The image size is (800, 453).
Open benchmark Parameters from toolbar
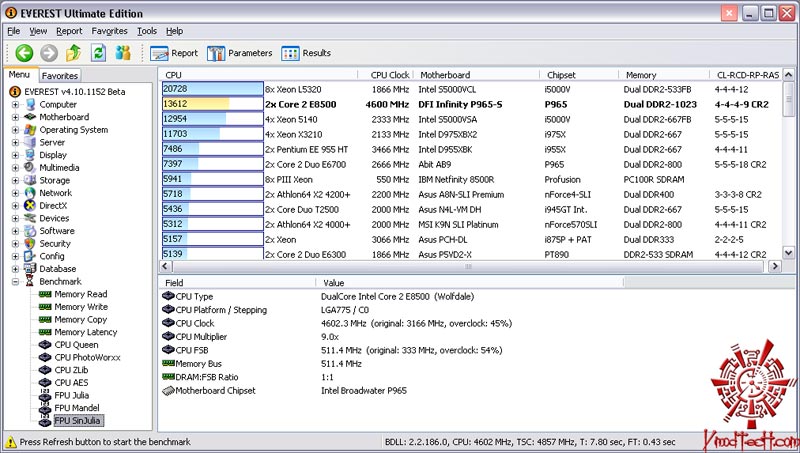pyautogui.click(x=239, y=53)
